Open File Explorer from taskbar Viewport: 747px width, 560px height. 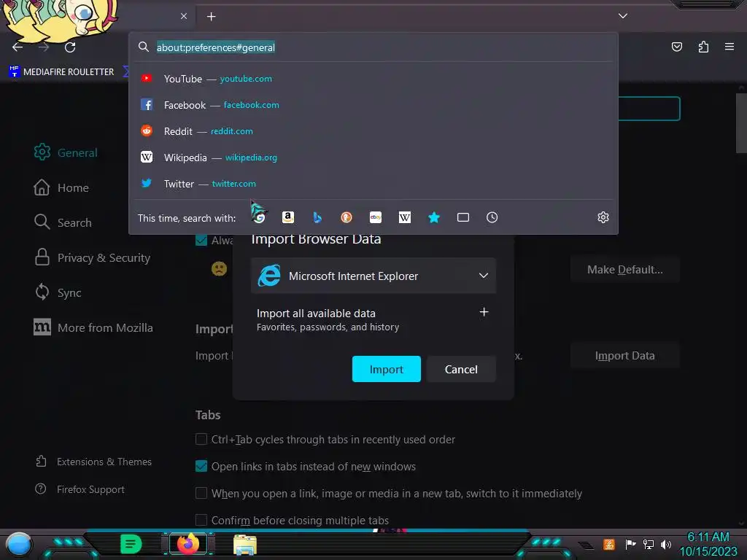pyautogui.click(x=245, y=544)
